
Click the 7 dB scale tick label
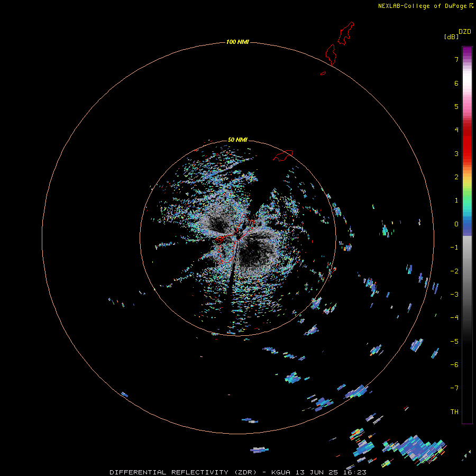[456, 59]
